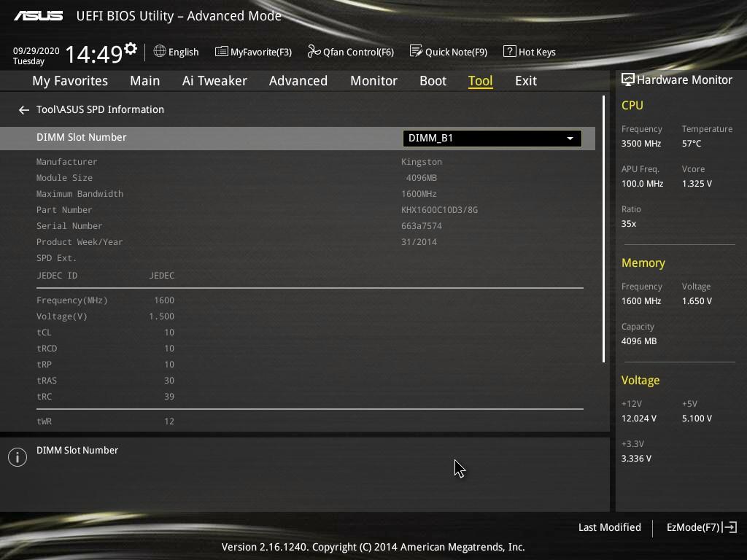Click Qfan Control(F6) label

(358, 52)
